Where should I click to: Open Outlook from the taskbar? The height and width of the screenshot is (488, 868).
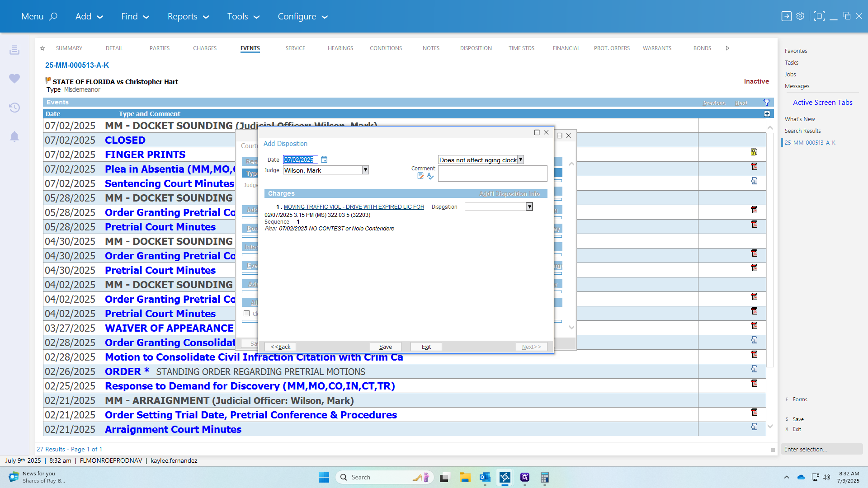(485, 477)
